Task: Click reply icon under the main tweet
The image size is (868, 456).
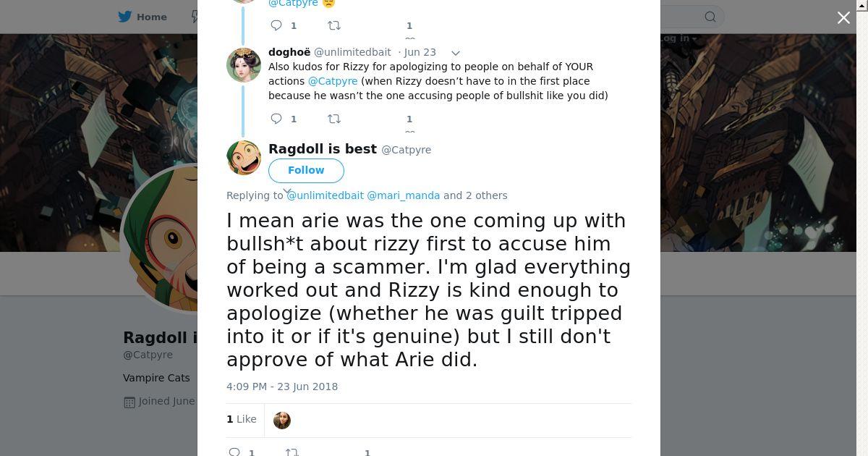Action: [x=234, y=452]
